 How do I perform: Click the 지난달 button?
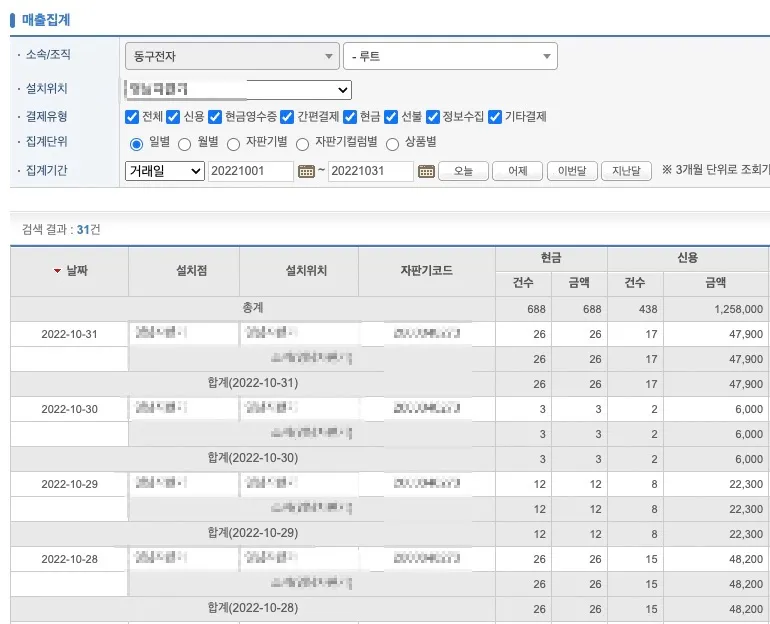pyautogui.click(x=627, y=171)
